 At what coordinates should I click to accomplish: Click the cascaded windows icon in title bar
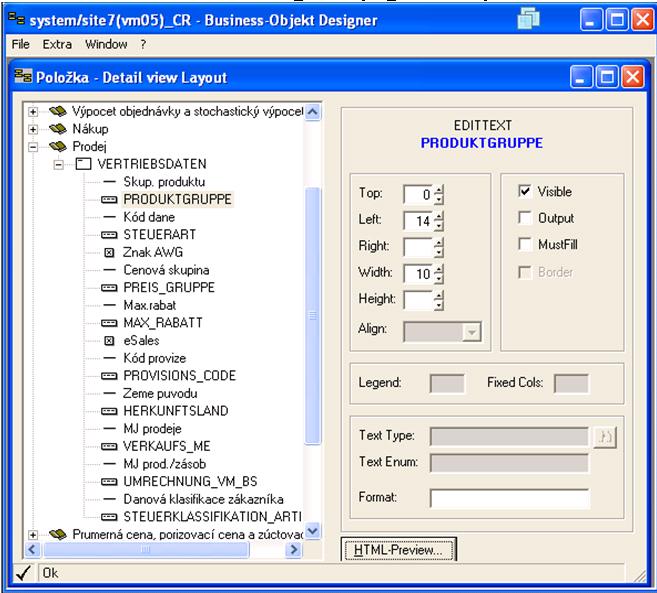(528, 19)
